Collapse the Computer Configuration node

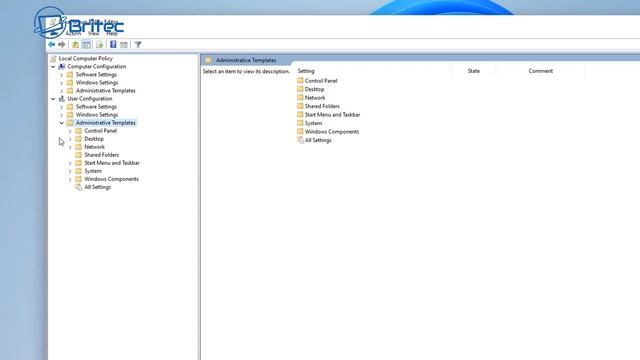[53, 67]
